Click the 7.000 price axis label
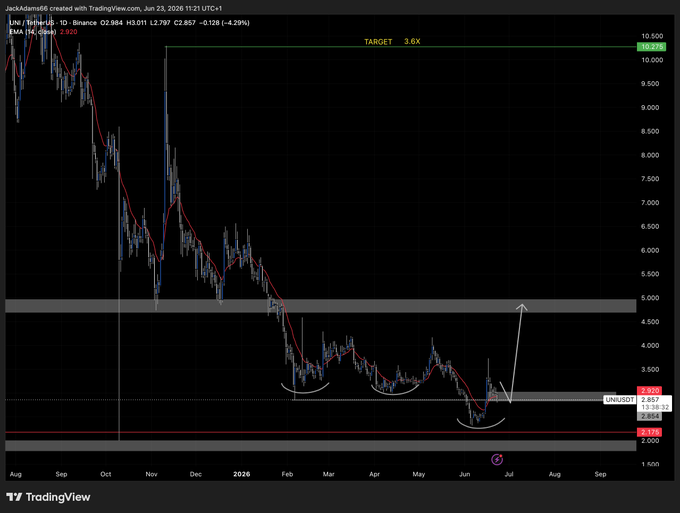 (650, 203)
